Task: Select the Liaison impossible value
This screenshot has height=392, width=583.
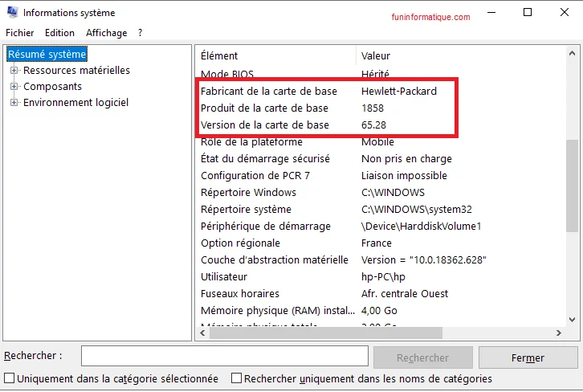Action: 404,176
